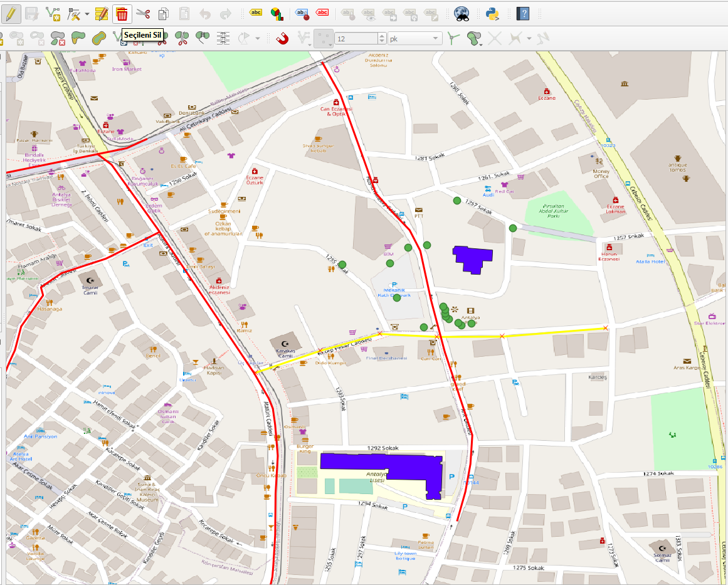
Task: Toggle snapping with the red magnet
Action: click(x=282, y=38)
